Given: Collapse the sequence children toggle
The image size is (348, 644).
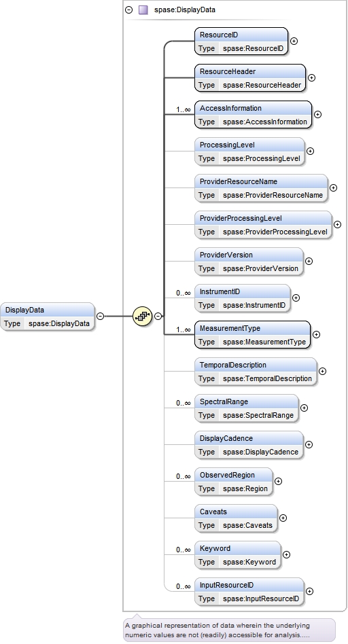Looking at the screenshot, I should (158, 317).
